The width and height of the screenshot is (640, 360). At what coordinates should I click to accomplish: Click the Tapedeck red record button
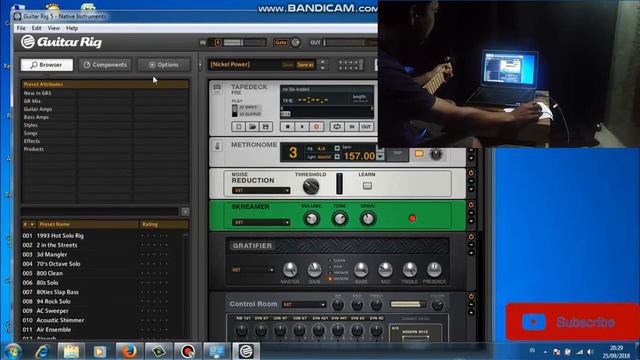316,127
